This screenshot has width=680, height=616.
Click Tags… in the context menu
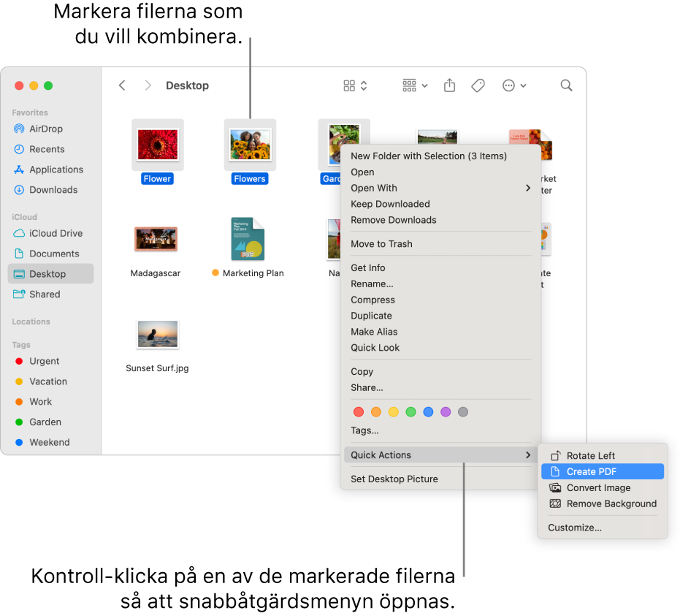[x=364, y=431]
